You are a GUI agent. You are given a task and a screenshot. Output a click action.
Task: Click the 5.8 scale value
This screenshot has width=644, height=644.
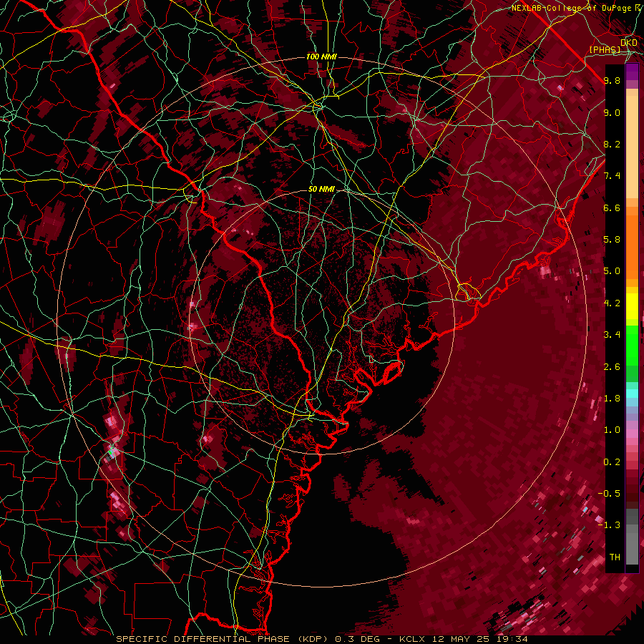612,240
